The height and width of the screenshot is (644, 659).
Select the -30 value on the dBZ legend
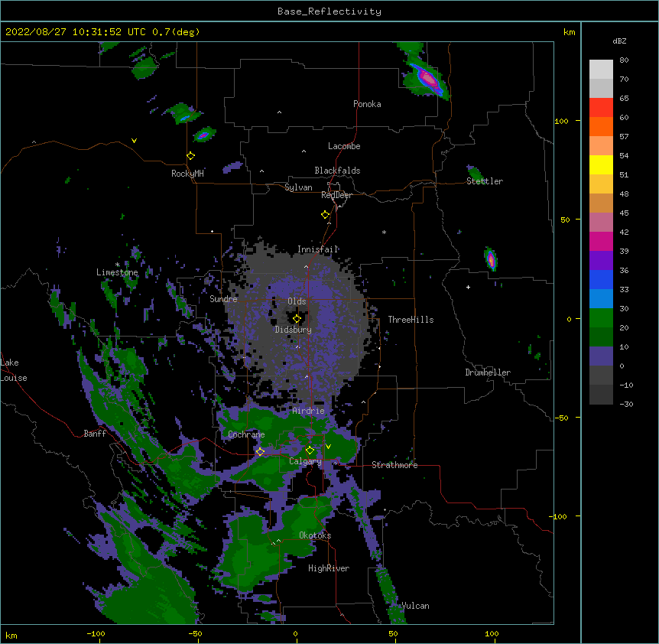626,404
